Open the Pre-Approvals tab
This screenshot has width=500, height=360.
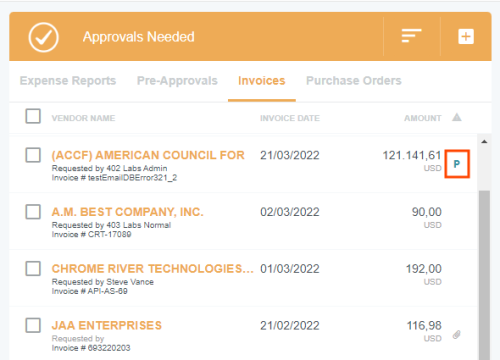(177, 81)
